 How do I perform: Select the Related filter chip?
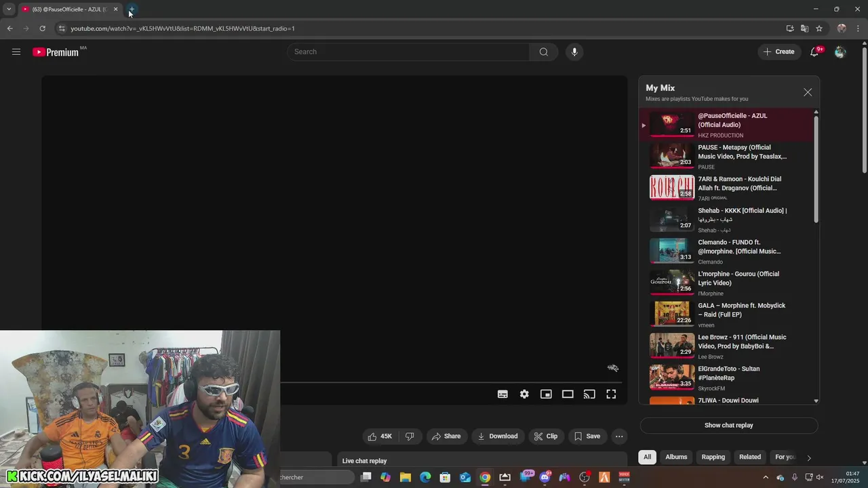click(x=750, y=457)
